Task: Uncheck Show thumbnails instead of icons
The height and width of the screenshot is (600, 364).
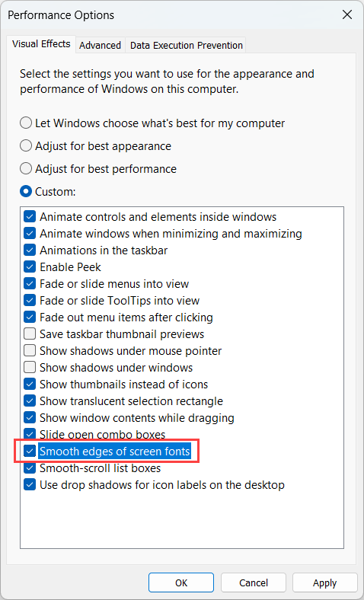Action: point(30,385)
